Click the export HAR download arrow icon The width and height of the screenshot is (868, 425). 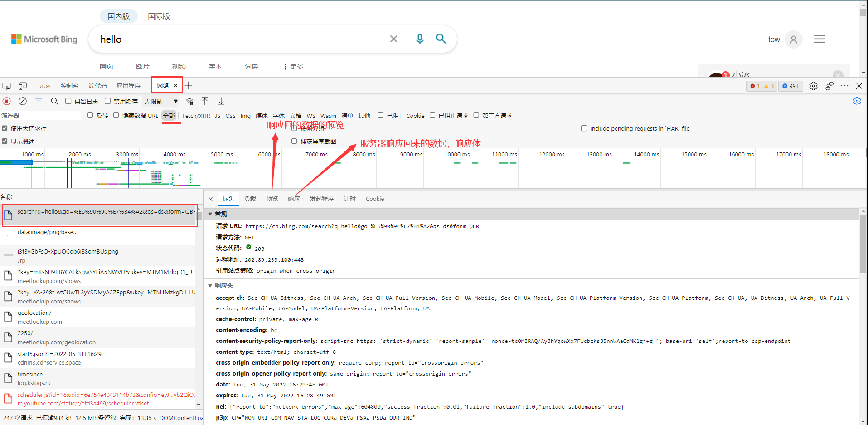click(221, 101)
